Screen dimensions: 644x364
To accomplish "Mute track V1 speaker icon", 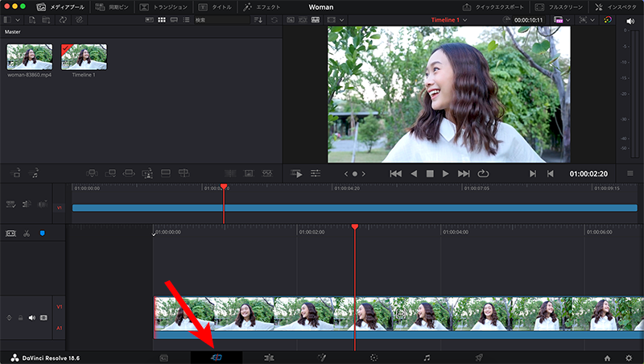I will click(32, 317).
